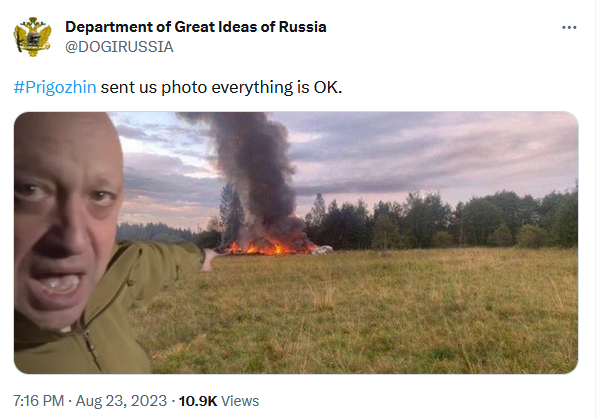Open the three-dot more options menu
Image resolution: width=605 pixels, height=419 pixels.
[x=567, y=27]
